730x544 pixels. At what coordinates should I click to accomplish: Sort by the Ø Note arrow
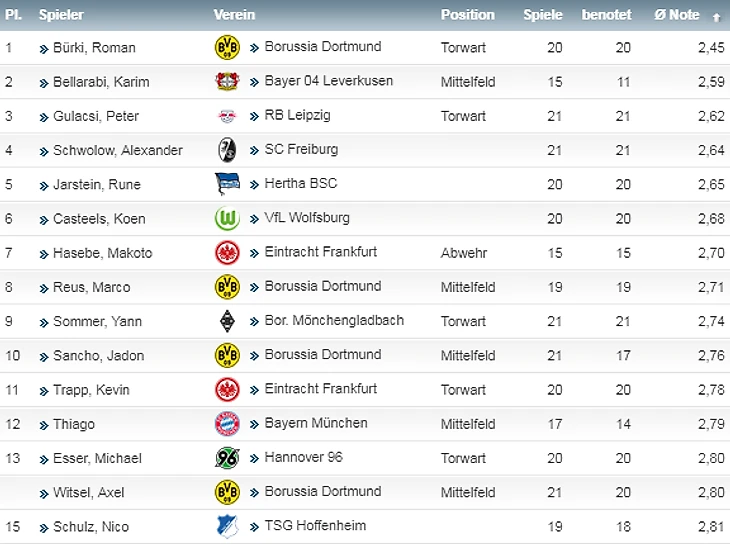[716, 17]
